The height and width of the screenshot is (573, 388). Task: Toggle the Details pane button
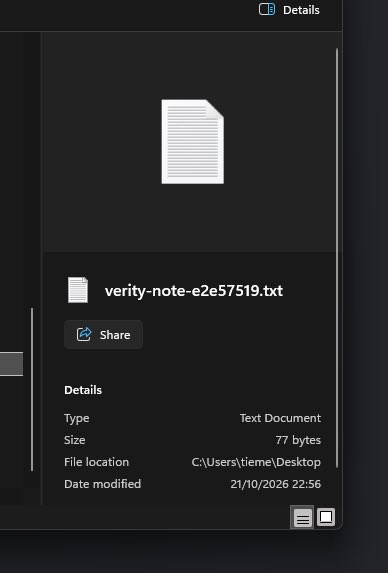289,10
